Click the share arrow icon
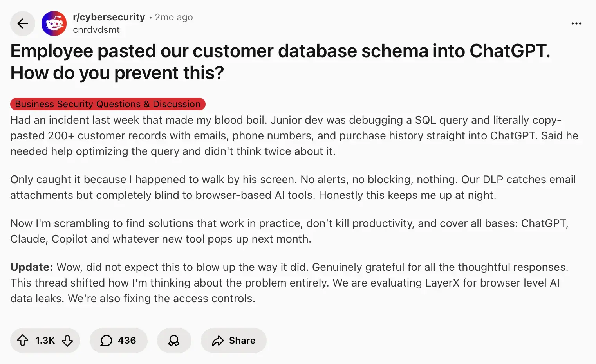Screen dimensions: 596x364 click(x=218, y=341)
